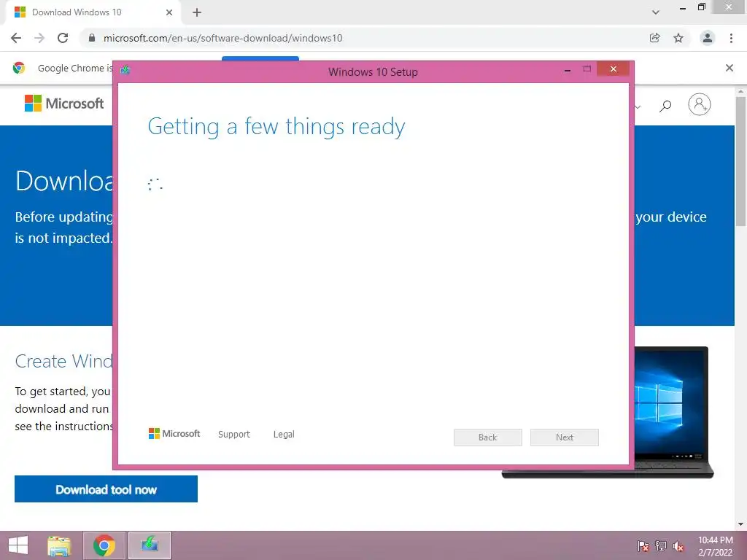The image size is (747, 560).
Task: Open the Legal link in Setup
Action: coord(284,435)
